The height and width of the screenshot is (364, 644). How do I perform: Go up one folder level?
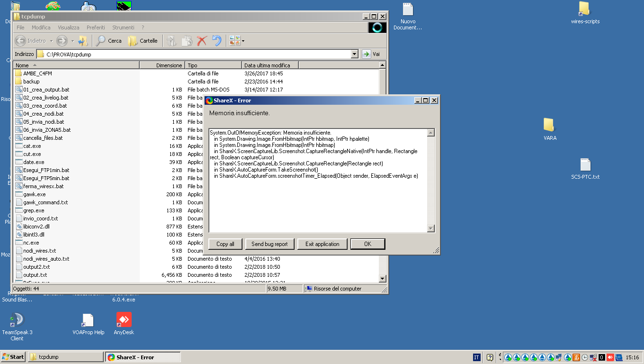coord(83,41)
